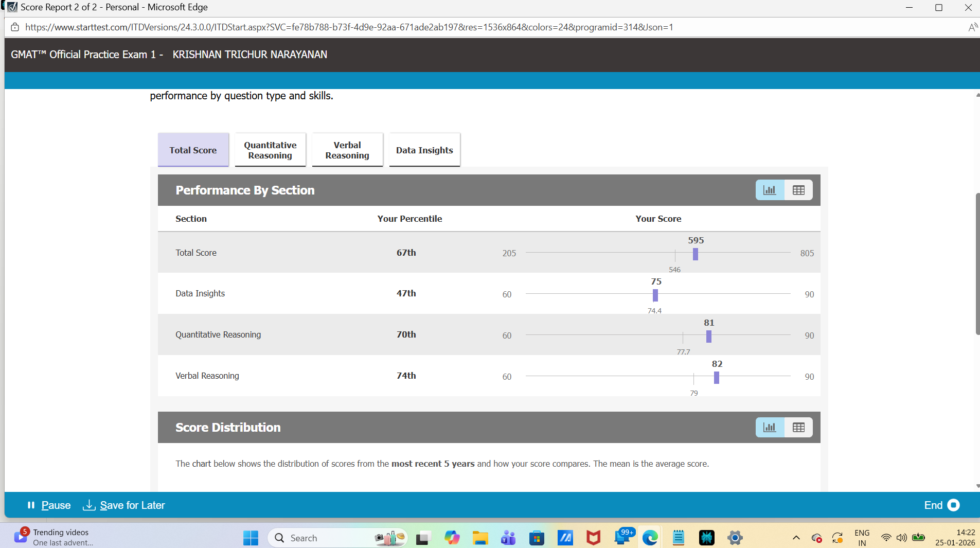Open Windows Settings from the taskbar
The width and height of the screenshot is (980, 548).
pos(734,537)
